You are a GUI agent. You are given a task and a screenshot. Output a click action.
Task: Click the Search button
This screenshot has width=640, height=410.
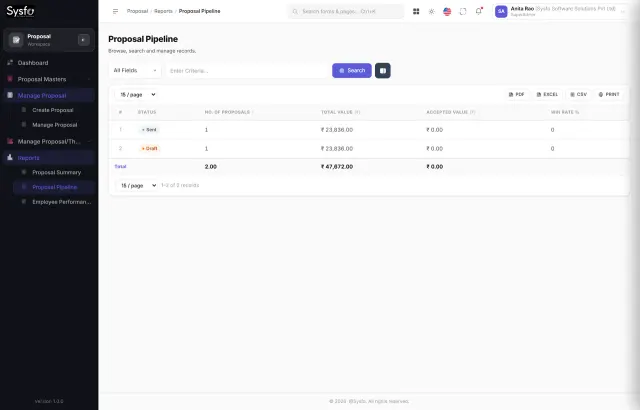pos(352,71)
